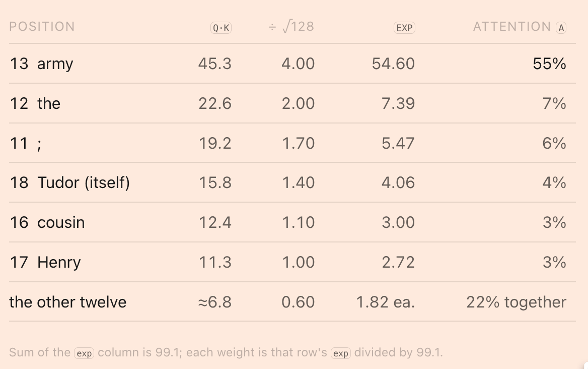Select the row for position 11 semicolon
Viewport: 588px width, 369px height.
[292, 143]
